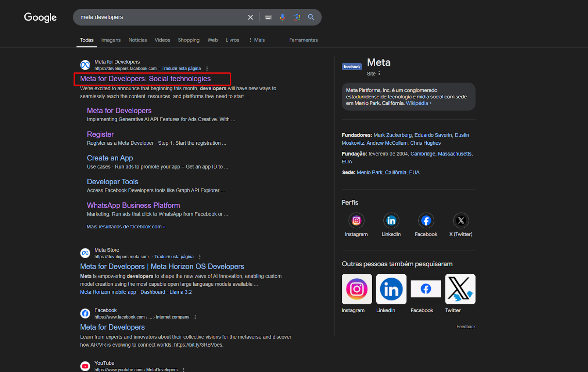Open options menu for Meta Store result
The width and height of the screenshot is (588, 372).
(x=200, y=257)
